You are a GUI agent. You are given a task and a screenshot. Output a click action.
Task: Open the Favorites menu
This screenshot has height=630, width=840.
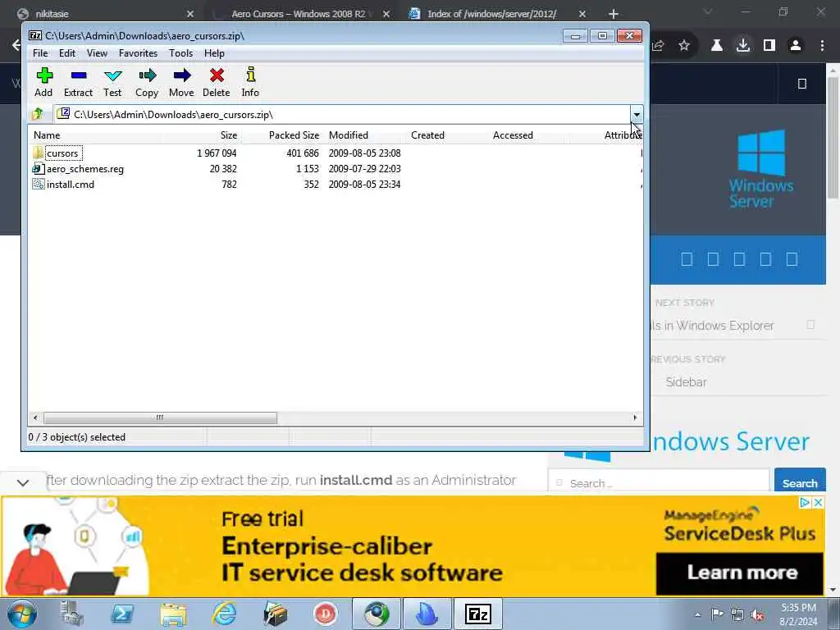(138, 53)
